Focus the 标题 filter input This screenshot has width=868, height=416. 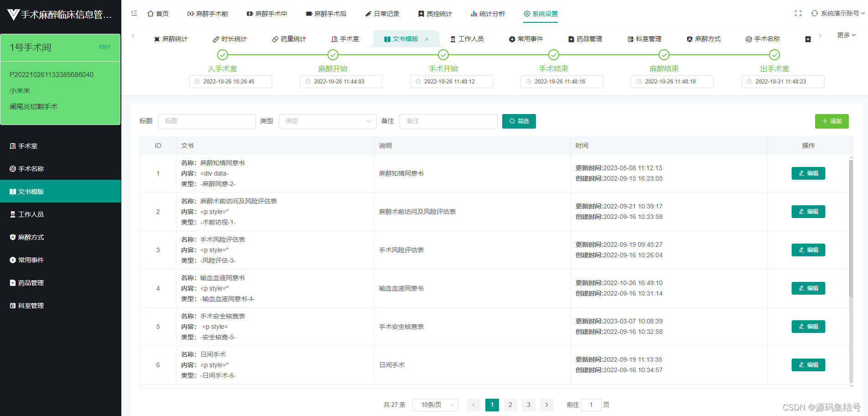pos(207,121)
